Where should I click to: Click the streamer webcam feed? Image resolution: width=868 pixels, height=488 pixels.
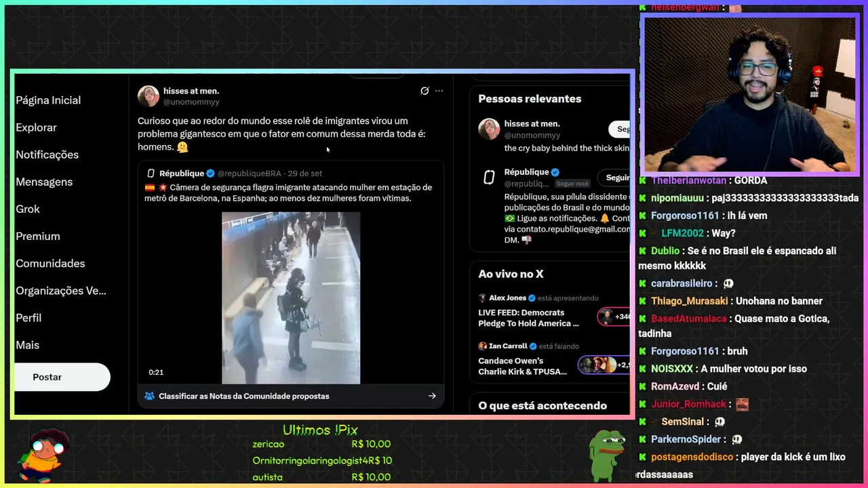point(749,94)
